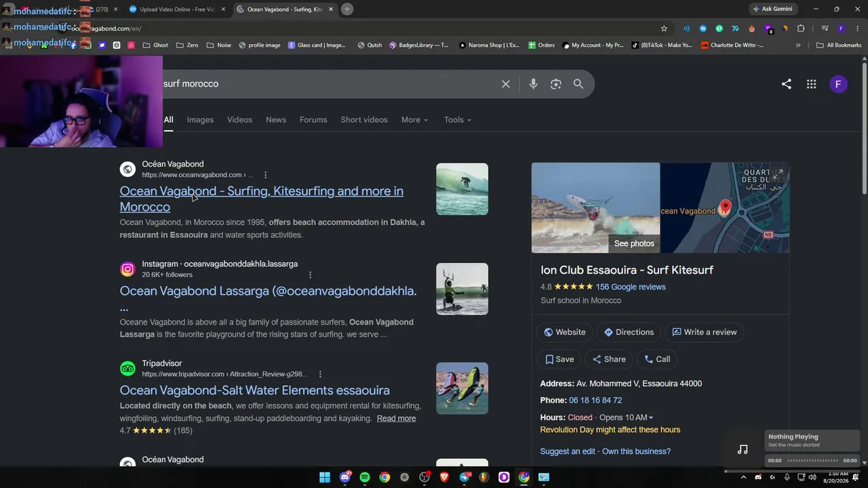
Task: Open the Windows Start menu
Action: (325, 477)
